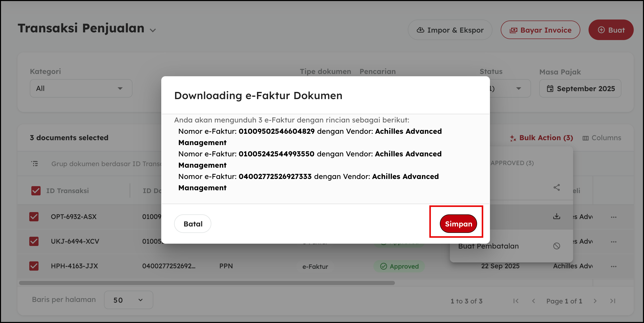This screenshot has width=644, height=323.
Task: Expand the Transaksi Penjualan title chevron
Action: point(153,30)
